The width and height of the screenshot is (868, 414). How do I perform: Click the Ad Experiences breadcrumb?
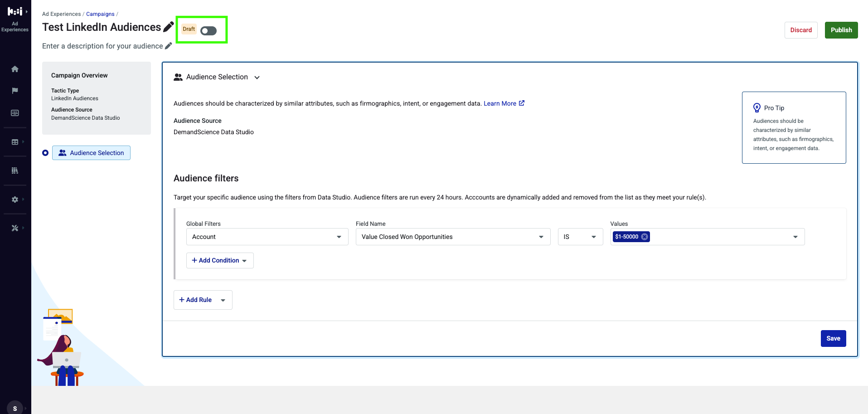pos(61,14)
